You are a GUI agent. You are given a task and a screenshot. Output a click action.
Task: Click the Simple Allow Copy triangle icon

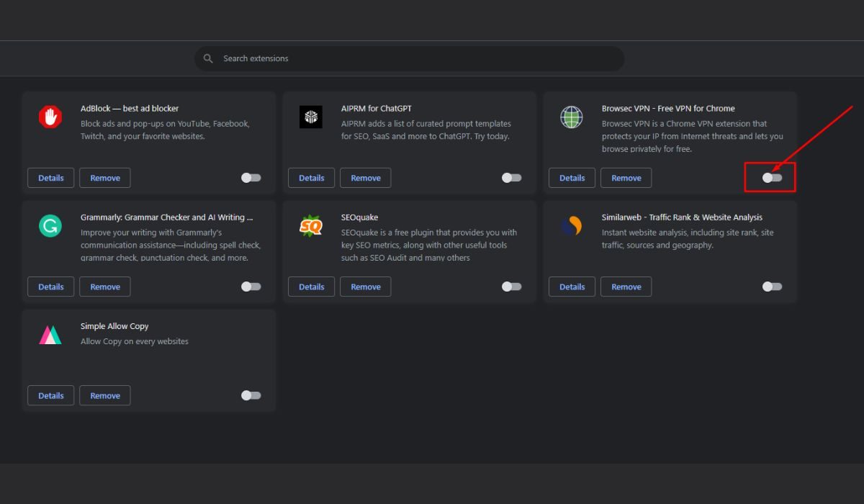50,334
